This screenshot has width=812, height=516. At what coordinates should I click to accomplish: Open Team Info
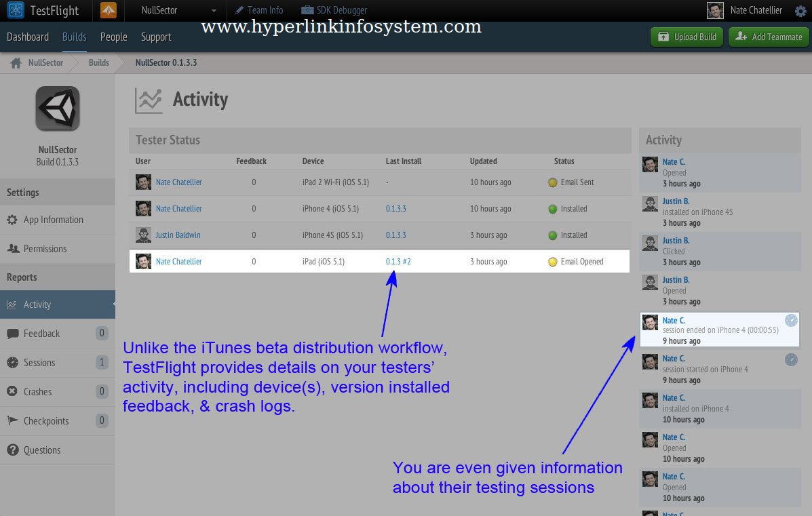tap(259, 10)
